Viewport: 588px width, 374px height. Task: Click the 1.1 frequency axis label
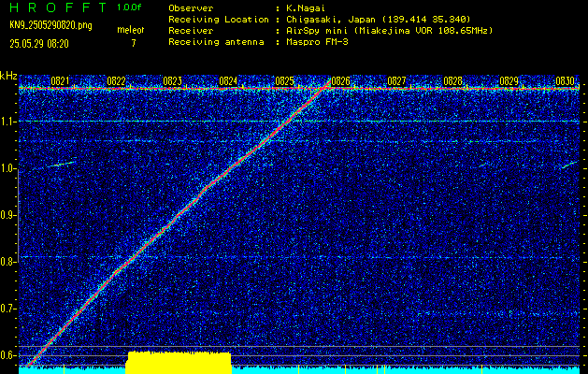pyautogui.click(x=7, y=122)
